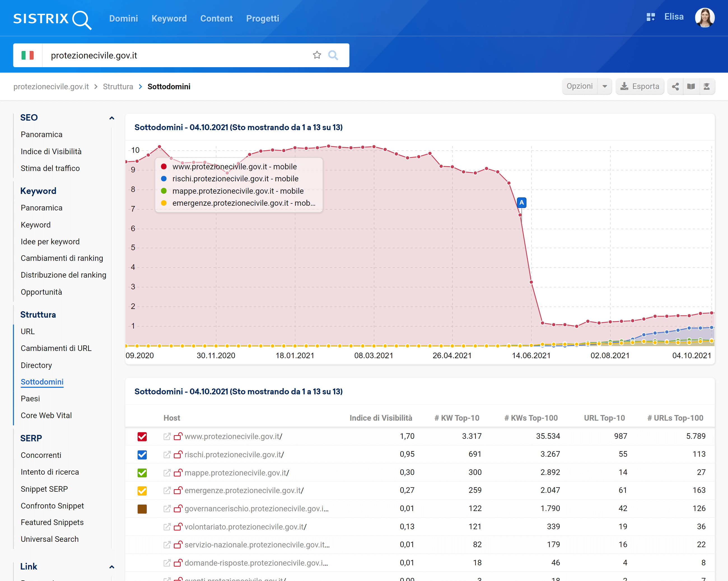Open external link icon for domande-risposte row

167,563
